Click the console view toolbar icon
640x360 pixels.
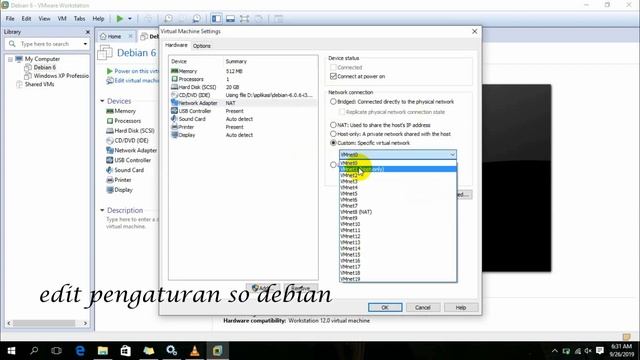(x=230, y=19)
